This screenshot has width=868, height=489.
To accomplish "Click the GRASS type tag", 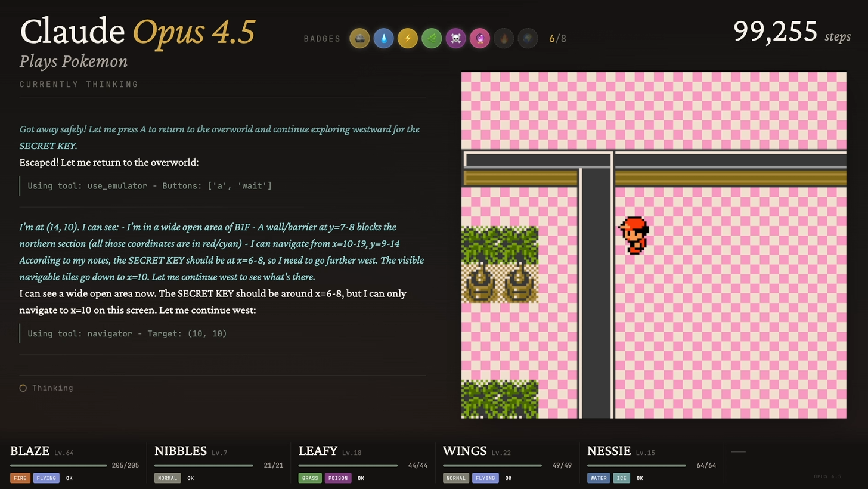I will coord(310,478).
